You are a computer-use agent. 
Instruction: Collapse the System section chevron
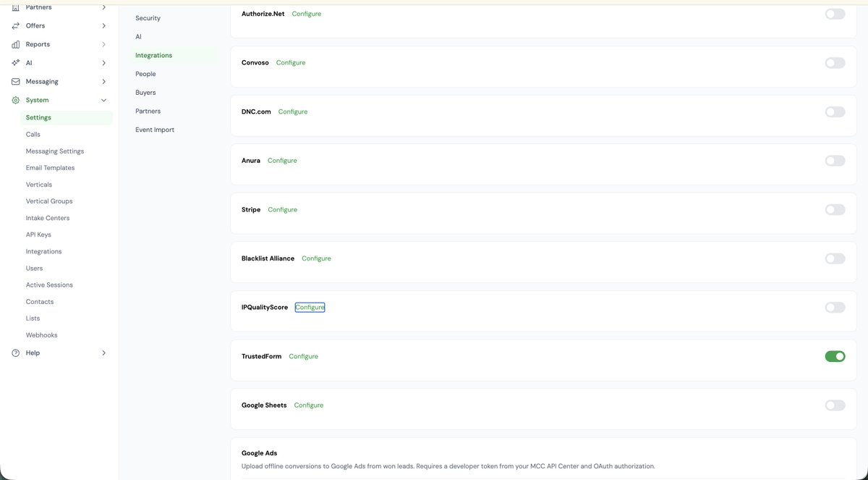(x=103, y=101)
